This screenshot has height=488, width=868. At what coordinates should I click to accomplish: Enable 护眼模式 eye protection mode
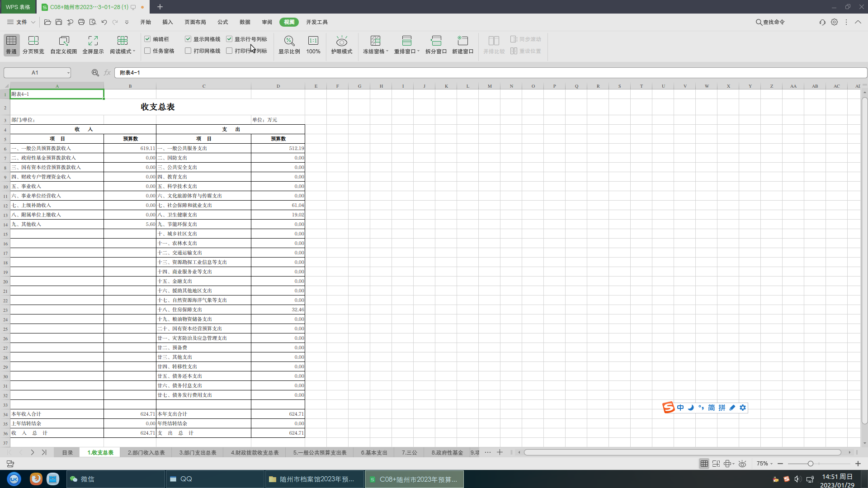[x=341, y=41]
